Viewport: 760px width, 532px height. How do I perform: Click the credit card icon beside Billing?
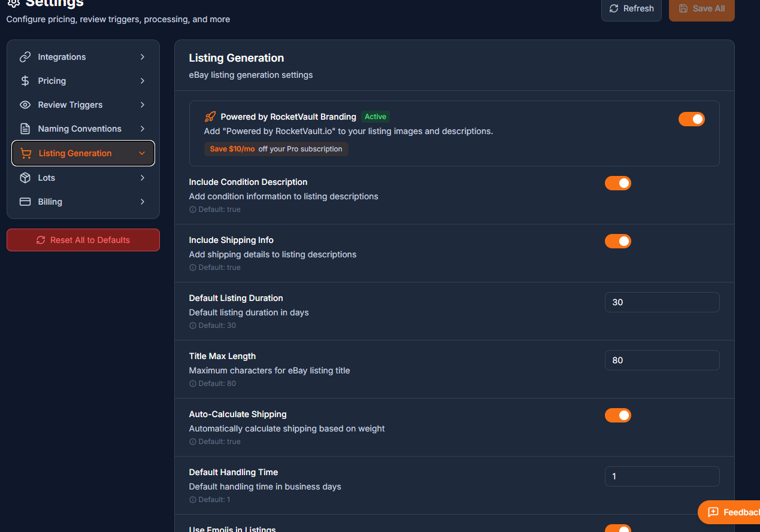click(x=25, y=202)
